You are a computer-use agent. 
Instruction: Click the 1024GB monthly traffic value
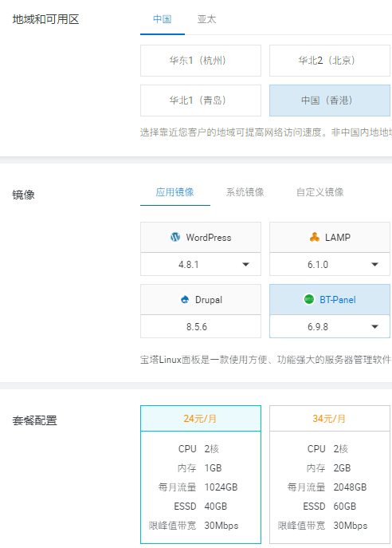click(x=221, y=487)
